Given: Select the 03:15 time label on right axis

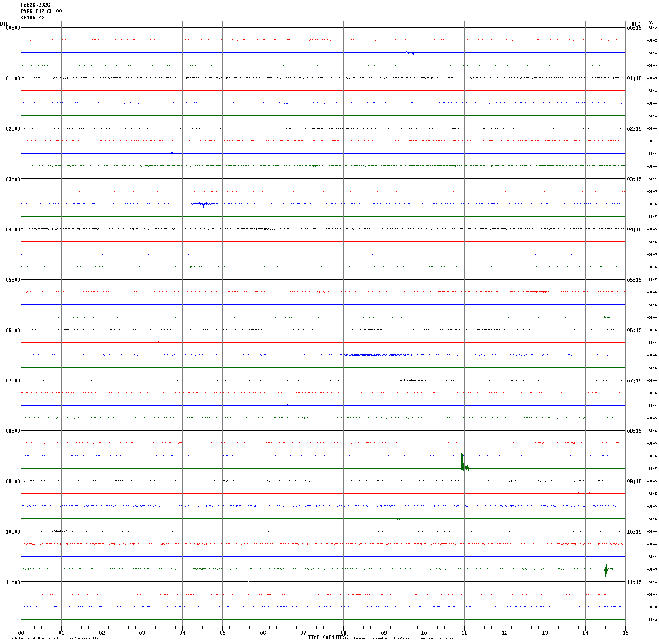Looking at the screenshot, I should click(x=634, y=179).
